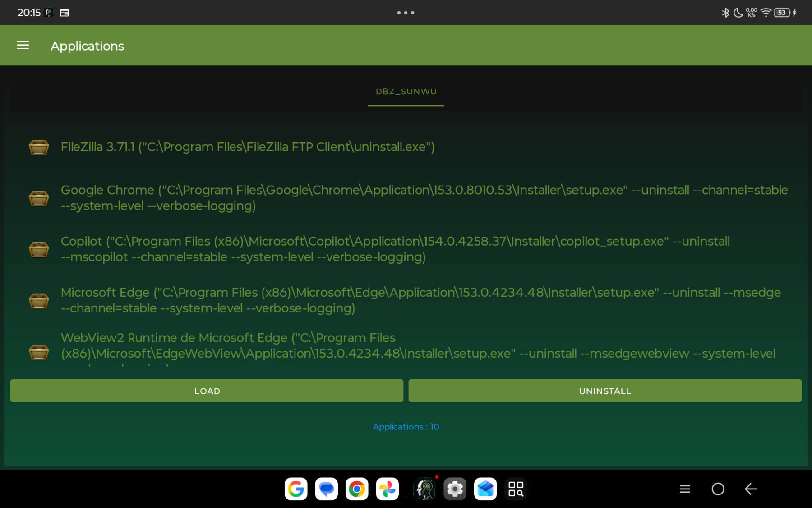Tap the three-dot handle at top center
The width and height of the screenshot is (812, 508).
[x=406, y=13]
